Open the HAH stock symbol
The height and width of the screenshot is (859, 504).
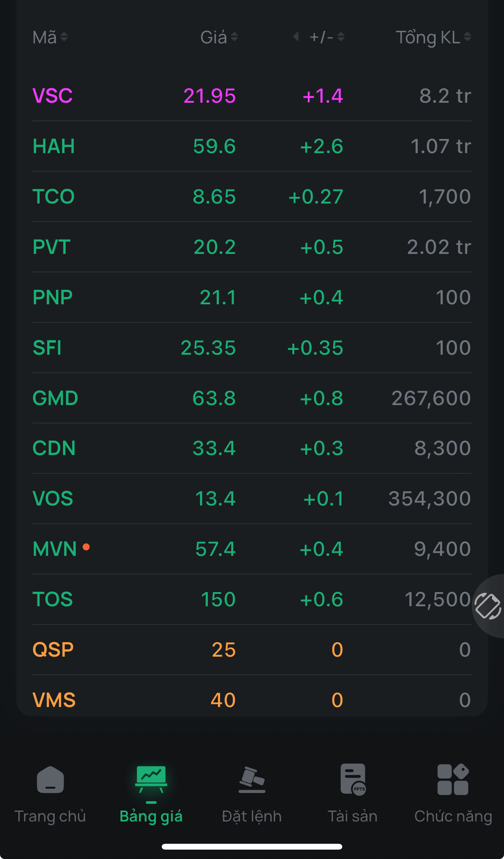[x=54, y=146]
